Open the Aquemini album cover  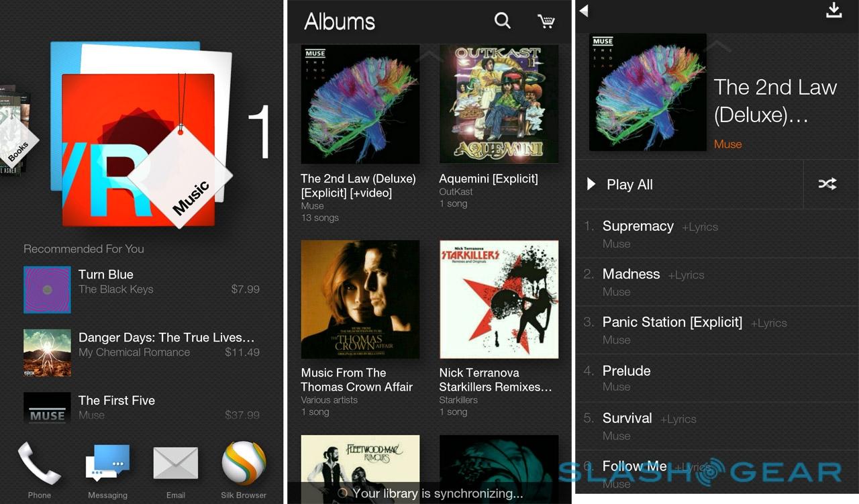(499, 104)
